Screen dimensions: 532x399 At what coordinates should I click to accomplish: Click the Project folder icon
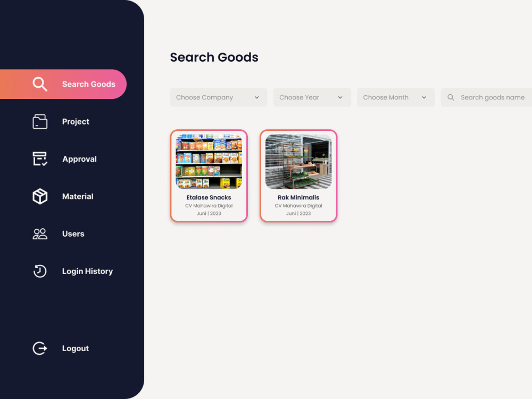pyautogui.click(x=40, y=121)
